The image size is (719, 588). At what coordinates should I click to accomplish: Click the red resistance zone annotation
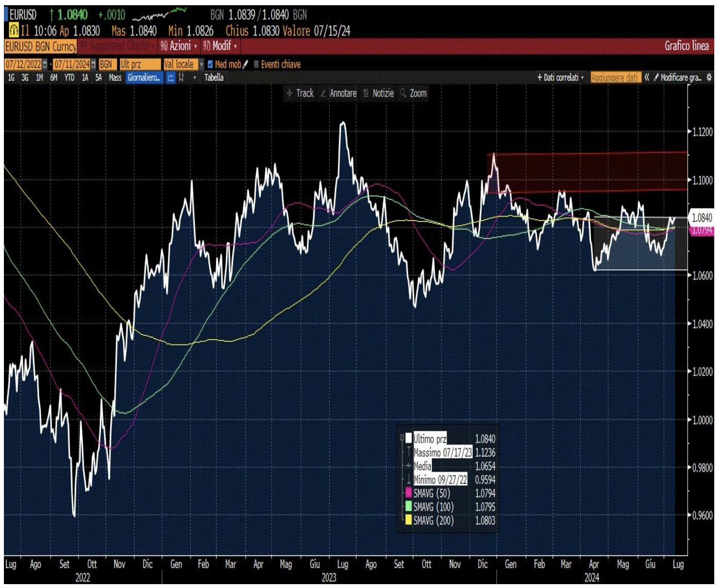pos(587,172)
